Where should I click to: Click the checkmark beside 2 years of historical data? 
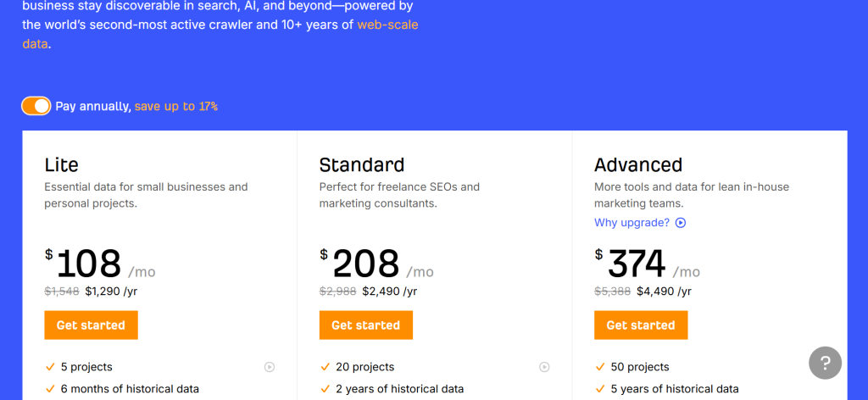tap(325, 389)
